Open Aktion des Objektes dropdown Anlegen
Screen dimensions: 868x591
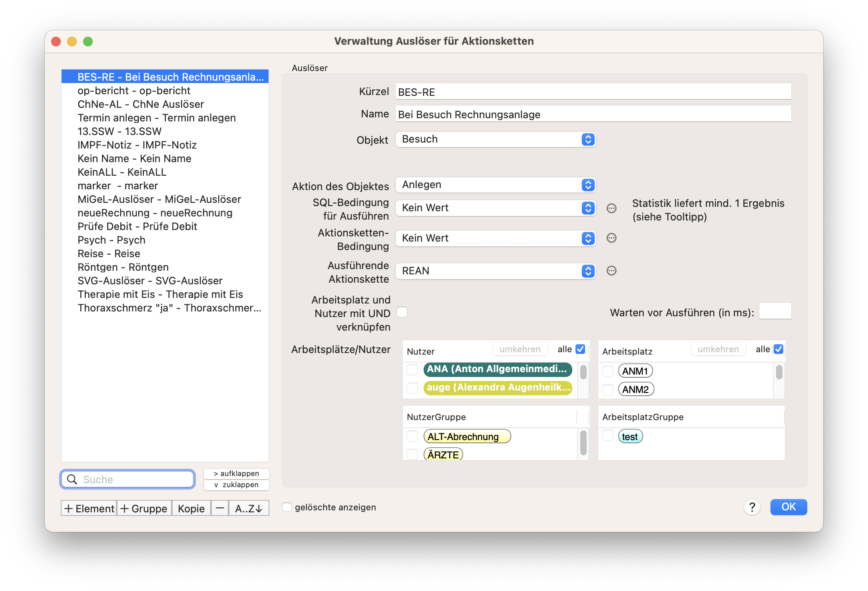click(496, 185)
